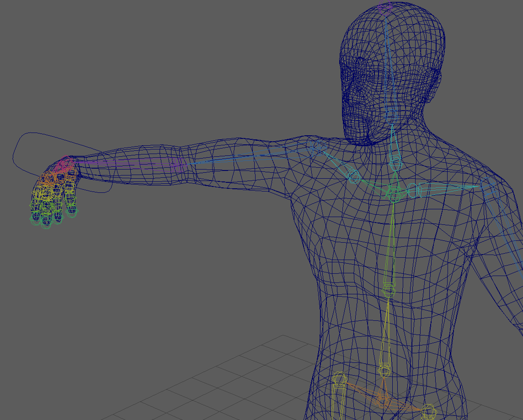
Task: Click the pink thumb joint on the hand
Action: (66, 161)
